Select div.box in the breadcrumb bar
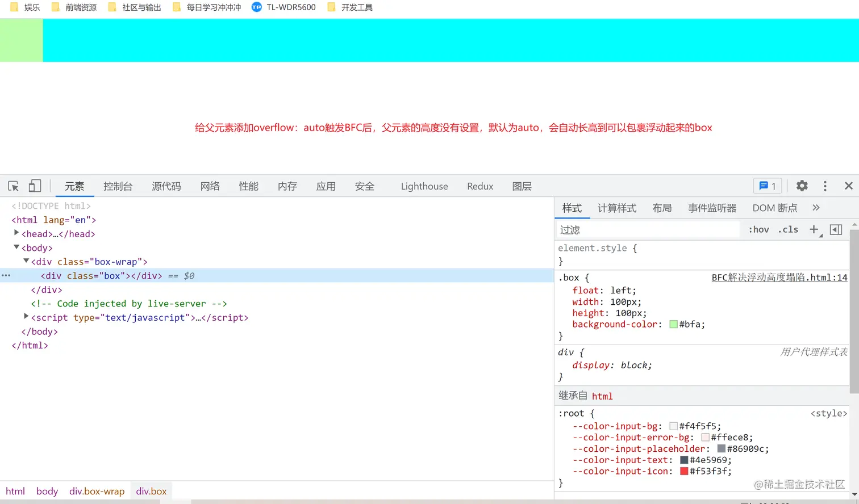 point(151,491)
